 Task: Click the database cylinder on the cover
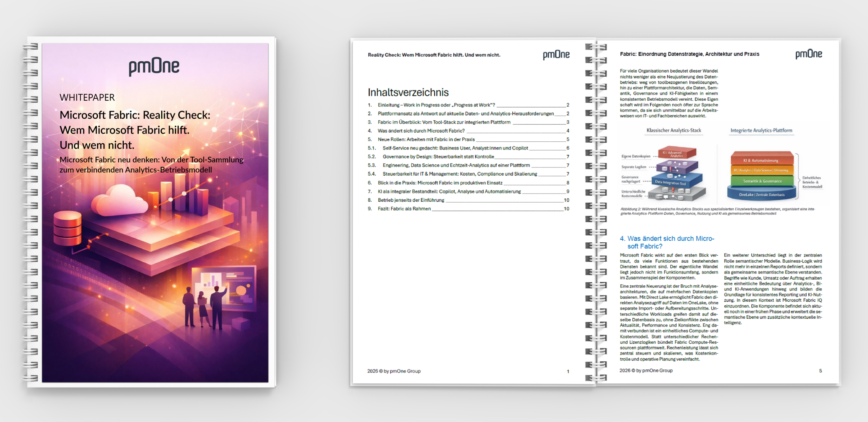[67, 228]
